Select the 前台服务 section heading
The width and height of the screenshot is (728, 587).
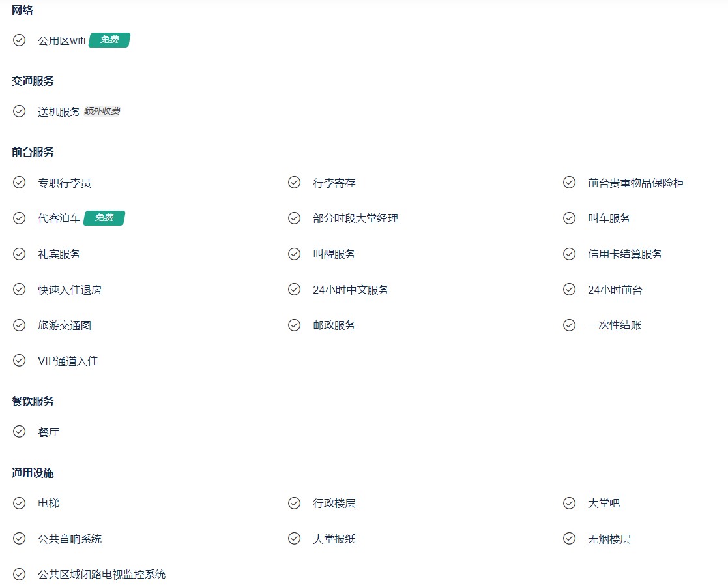[x=33, y=152]
